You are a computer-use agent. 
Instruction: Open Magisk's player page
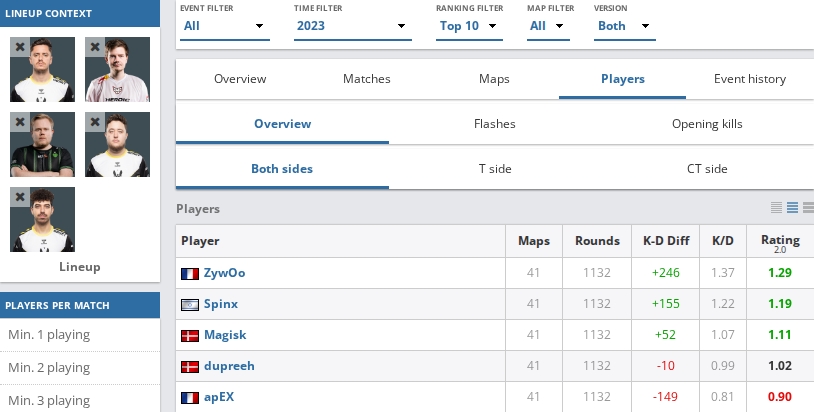coord(225,335)
